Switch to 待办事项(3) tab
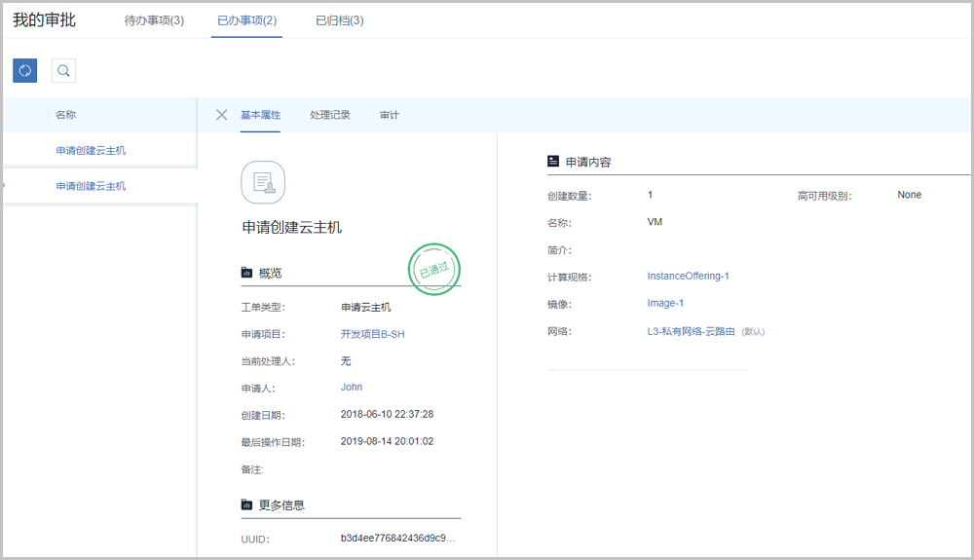This screenshot has height=560, width=974. point(154,20)
